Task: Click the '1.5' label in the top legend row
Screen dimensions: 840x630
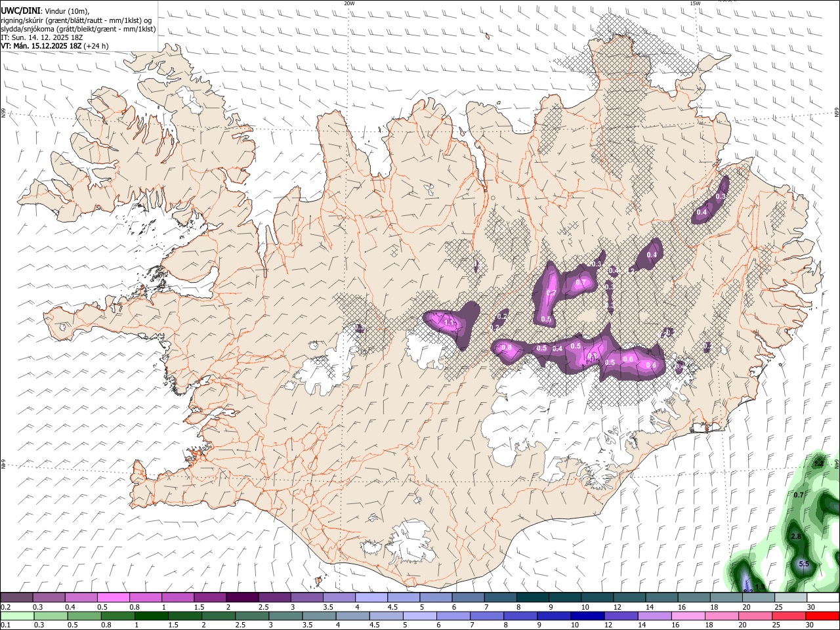Action: [x=199, y=607]
